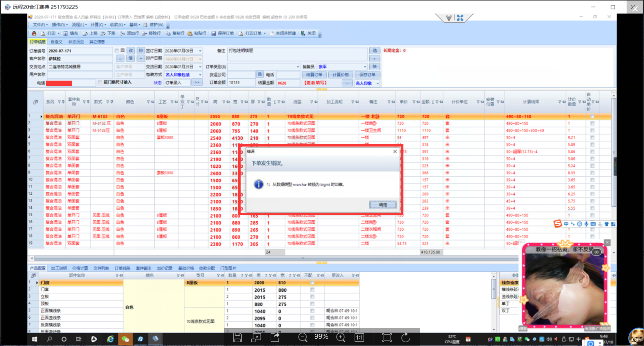
Task: Click 添加行 add row in toolbar
Action: pyautogui.click(x=129, y=33)
